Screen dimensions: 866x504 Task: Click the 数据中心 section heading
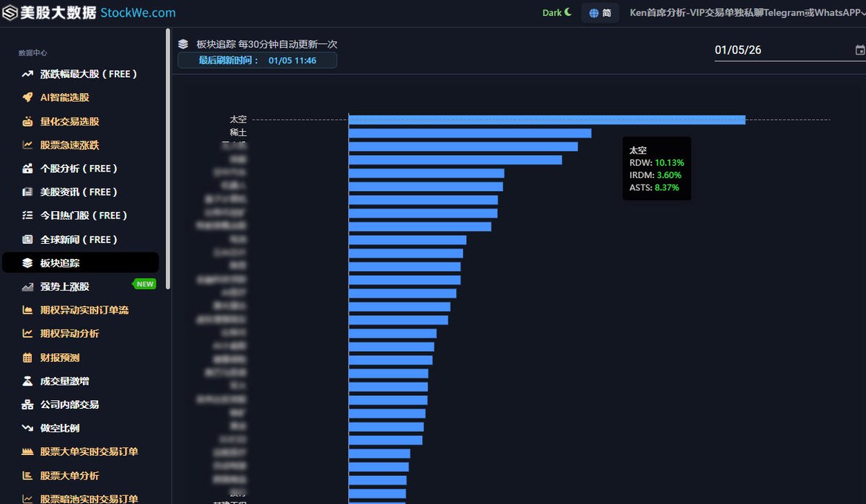click(33, 53)
